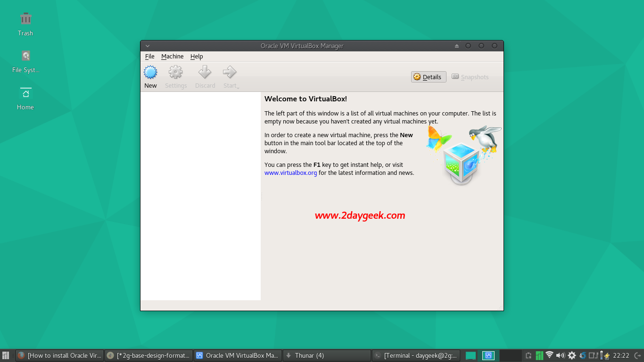
Task: Switch to the Terminal - daygeek taskbar button
Action: 416,355
